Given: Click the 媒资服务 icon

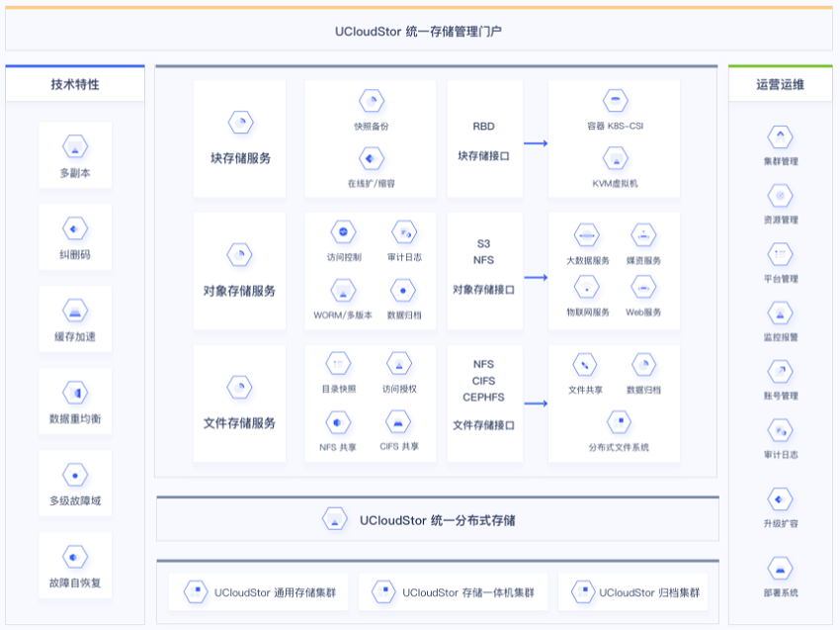Looking at the screenshot, I should tap(643, 235).
